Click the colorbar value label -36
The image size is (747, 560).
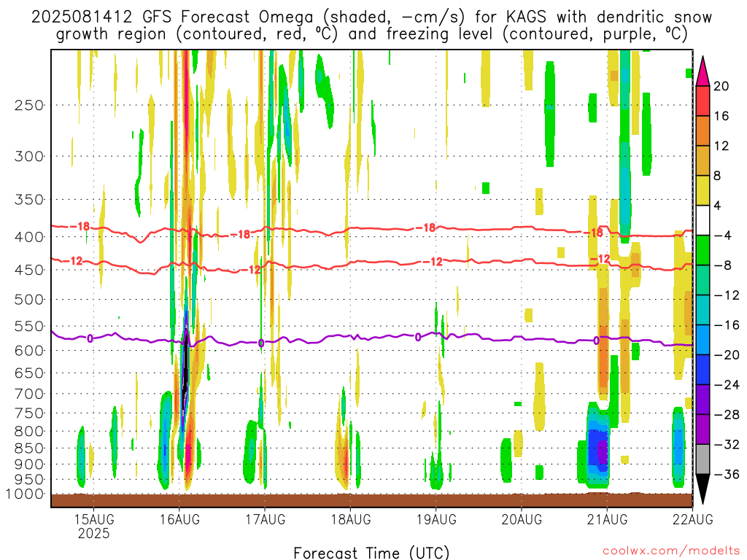click(727, 474)
